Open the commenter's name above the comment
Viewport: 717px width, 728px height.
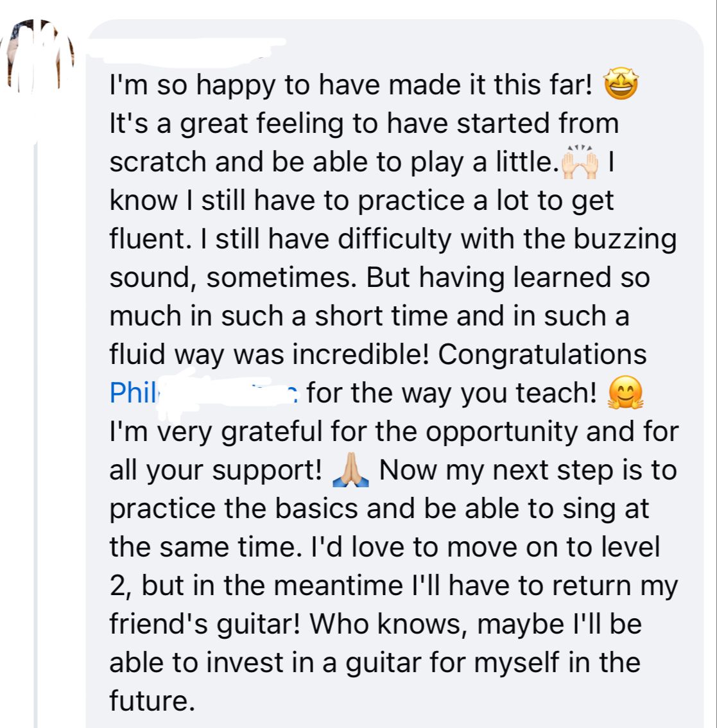[x=186, y=47]
